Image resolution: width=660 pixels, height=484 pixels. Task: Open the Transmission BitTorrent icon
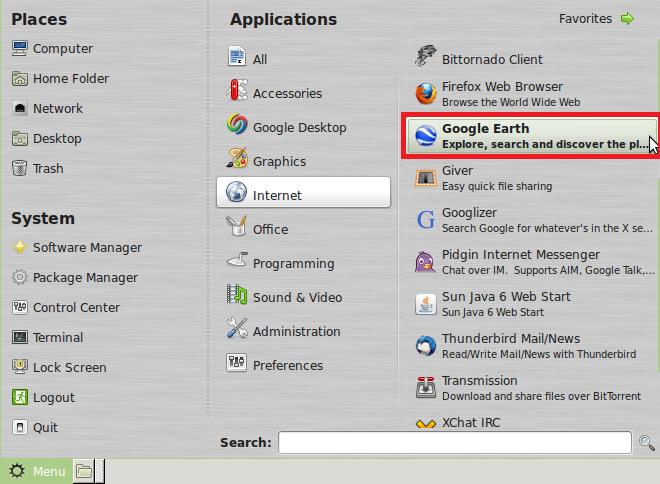tap(426, 388)
